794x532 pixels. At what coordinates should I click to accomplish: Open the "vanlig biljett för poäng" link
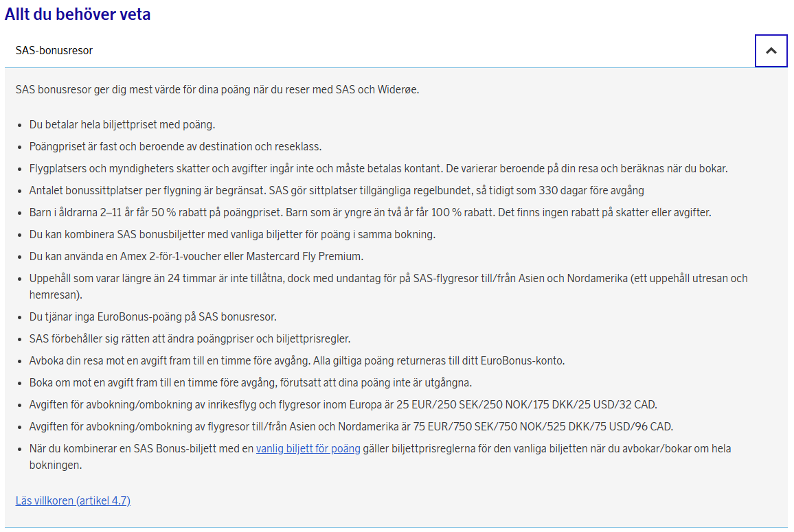click(308, 449)
